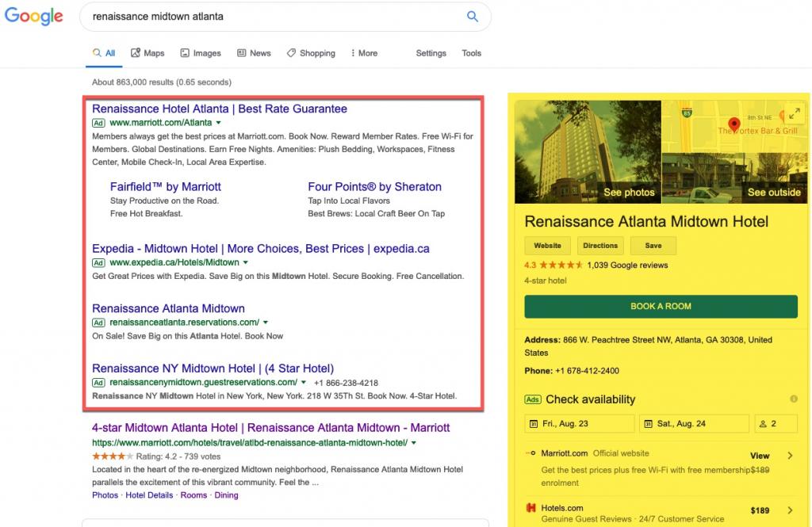Open the See outside street view thumbnail

[x=735, y=178]
